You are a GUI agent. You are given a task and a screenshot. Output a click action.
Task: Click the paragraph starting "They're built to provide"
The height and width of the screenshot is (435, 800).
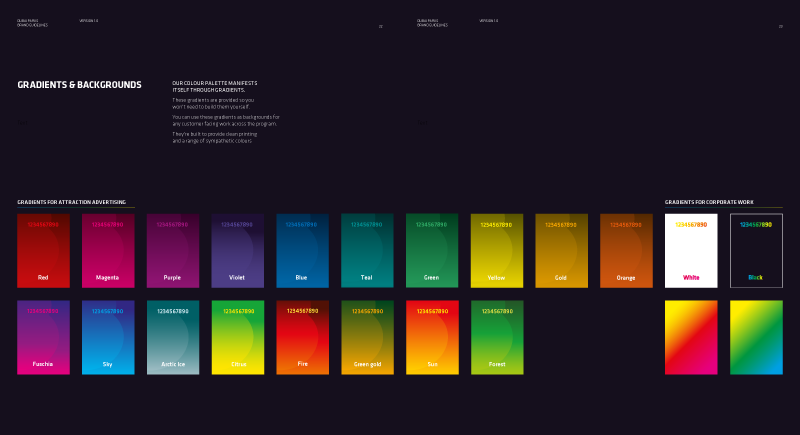pyautogui.click(x=214, y=137)
